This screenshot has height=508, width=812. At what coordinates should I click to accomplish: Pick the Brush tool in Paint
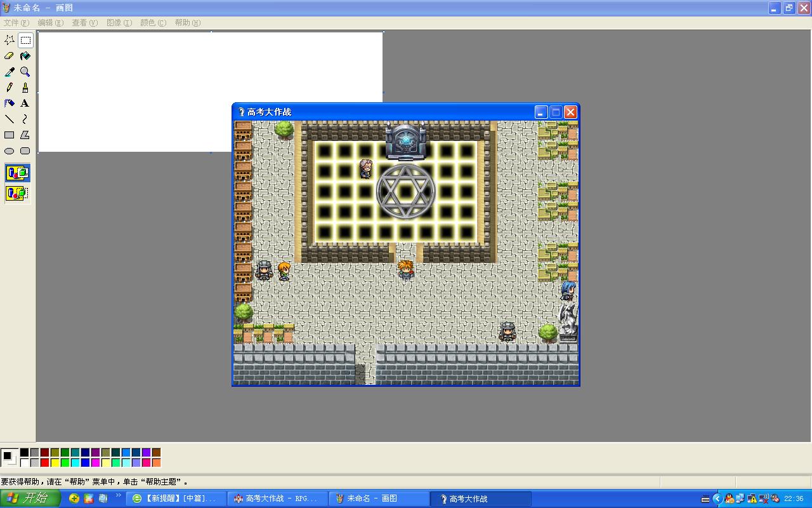tap(25, 88)
